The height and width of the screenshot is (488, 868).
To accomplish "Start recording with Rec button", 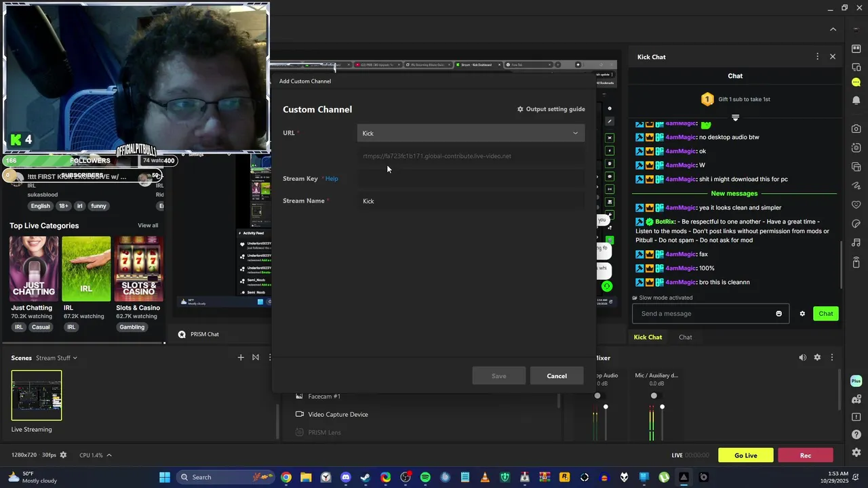I will (806, 455).
